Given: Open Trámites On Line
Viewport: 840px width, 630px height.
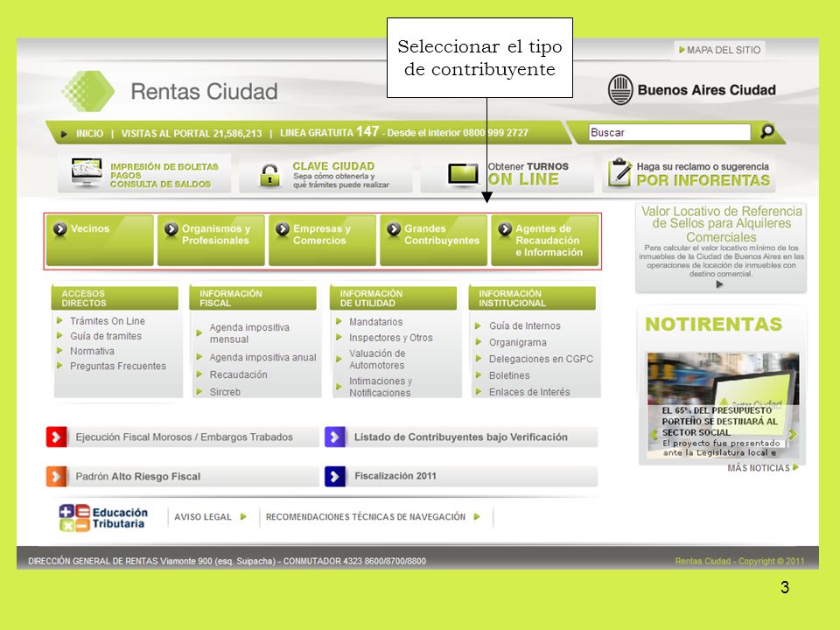Looking at the screenshot, I should coord(107,321).
